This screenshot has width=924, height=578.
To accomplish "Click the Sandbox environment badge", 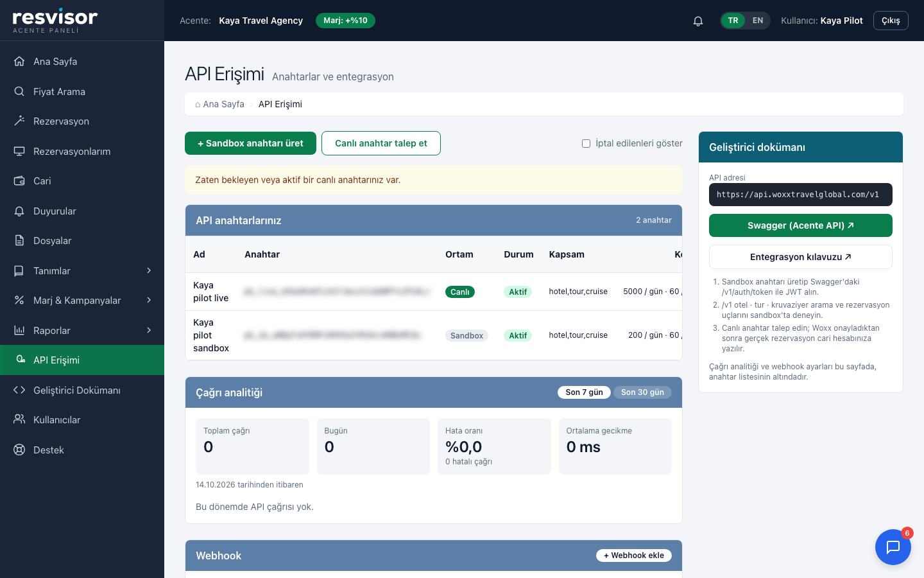I will [466, 335].
